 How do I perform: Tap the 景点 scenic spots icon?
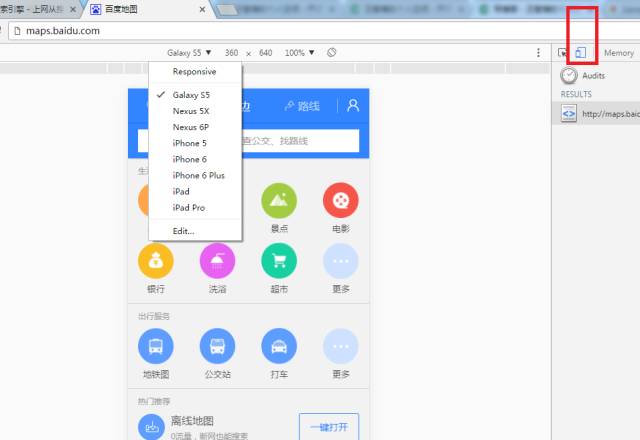point(279,200)
